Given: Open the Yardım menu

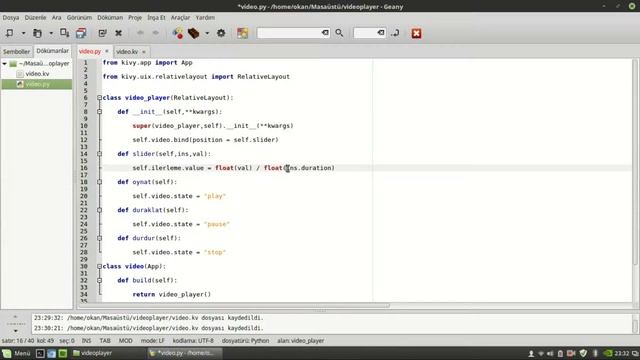Looking at the screenshot, I should click(x=205, y=18).
